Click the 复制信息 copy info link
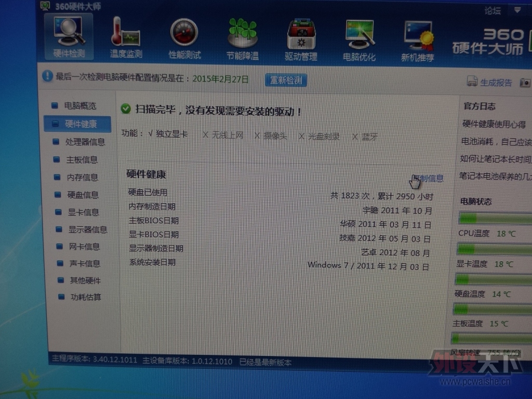The width and height of the screenshot is (532, 399). (428, 179)
